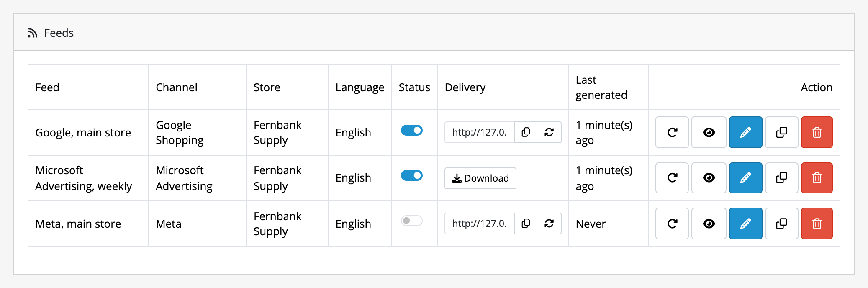Duplicate the Microsoft Advertising, weekly feed
Viewport: 868px width, 288px height.
[782, 178]
